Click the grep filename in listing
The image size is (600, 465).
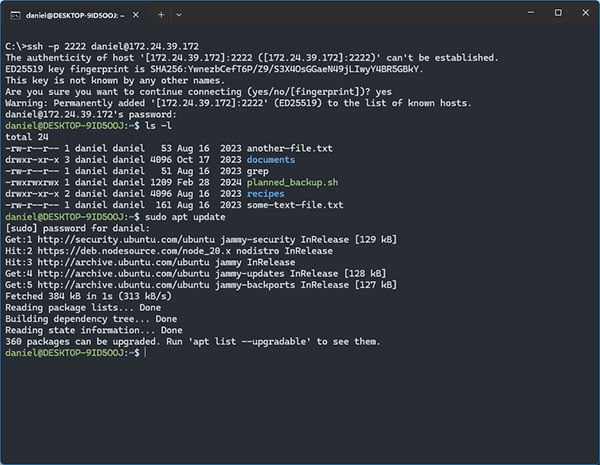pyautogui.click(x=258, y=171)
